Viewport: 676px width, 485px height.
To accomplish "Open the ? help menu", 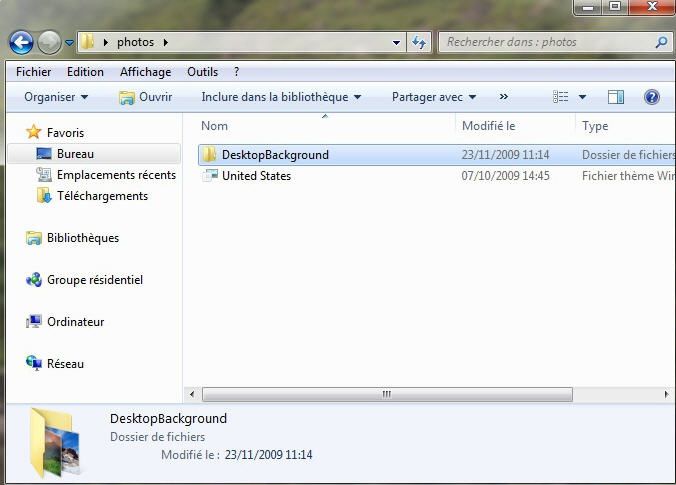I will (236, 72).
